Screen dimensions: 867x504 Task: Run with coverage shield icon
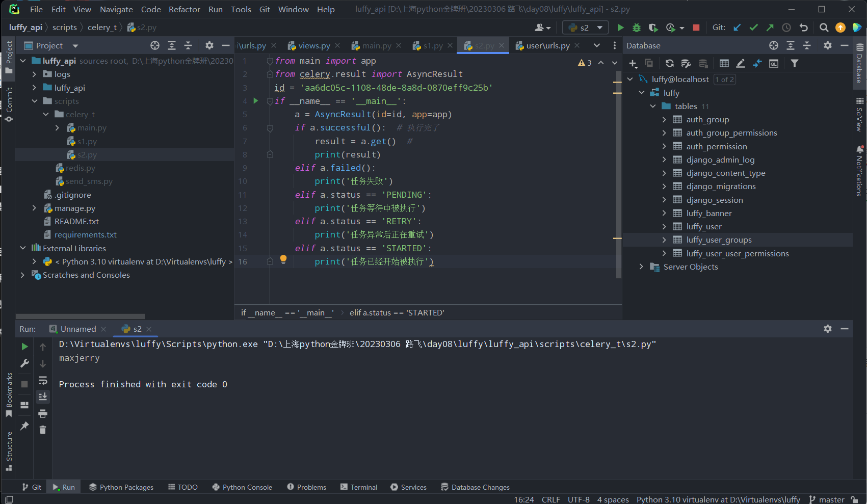(653, 28)
